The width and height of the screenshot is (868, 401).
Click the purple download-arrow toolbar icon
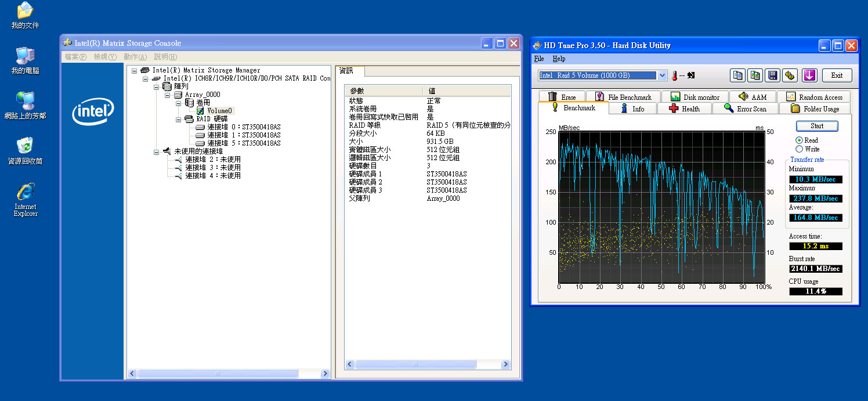pyautogui.click(x=810, y=75)
